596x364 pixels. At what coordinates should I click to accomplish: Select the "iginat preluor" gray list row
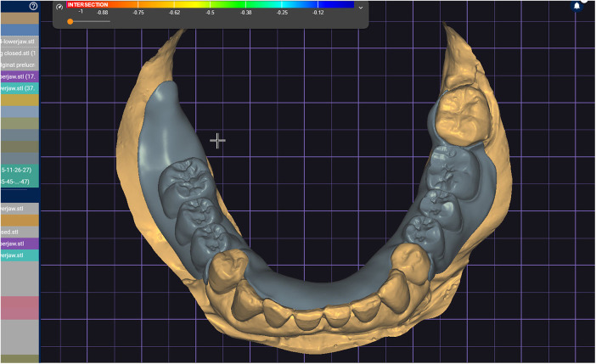(20, 65)
